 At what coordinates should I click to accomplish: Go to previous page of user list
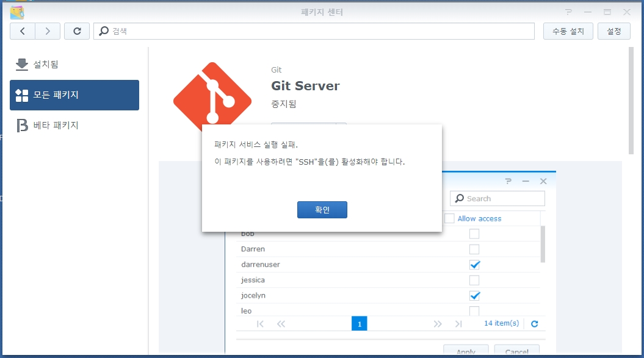(281, 324)
